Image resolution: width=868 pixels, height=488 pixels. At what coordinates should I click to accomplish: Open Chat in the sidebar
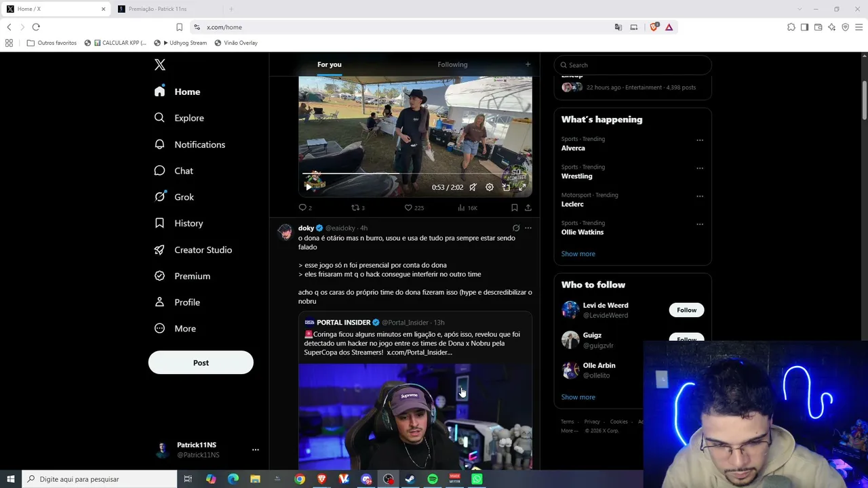click(174, 171)
